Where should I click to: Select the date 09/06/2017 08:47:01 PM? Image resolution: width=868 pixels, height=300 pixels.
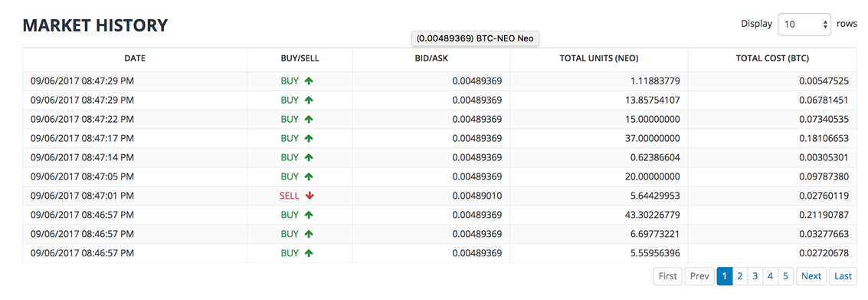tap(82, 196)
